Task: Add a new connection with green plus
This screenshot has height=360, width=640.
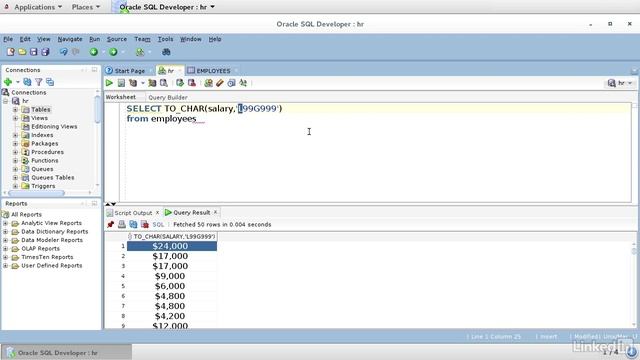Action: (7, 82)
